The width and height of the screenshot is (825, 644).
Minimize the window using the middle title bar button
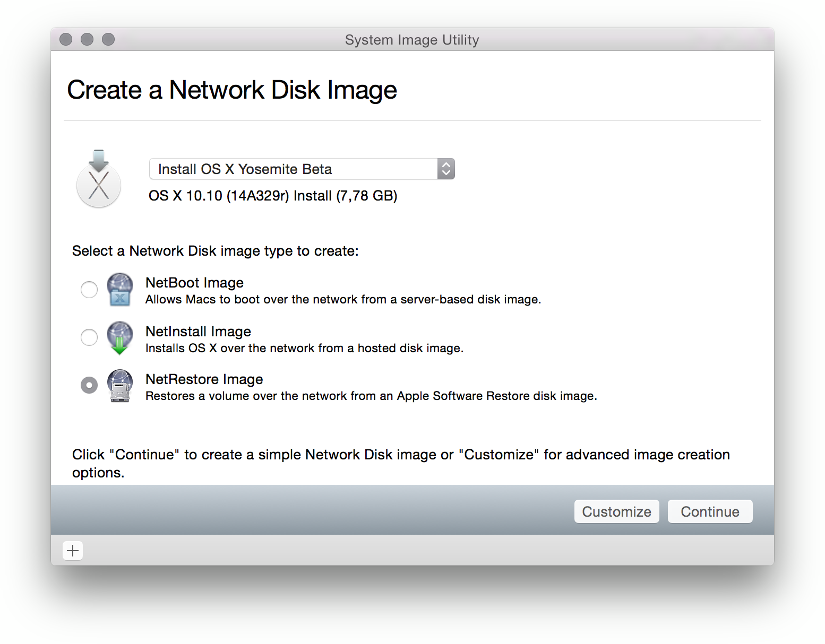[x=87, y=39]
